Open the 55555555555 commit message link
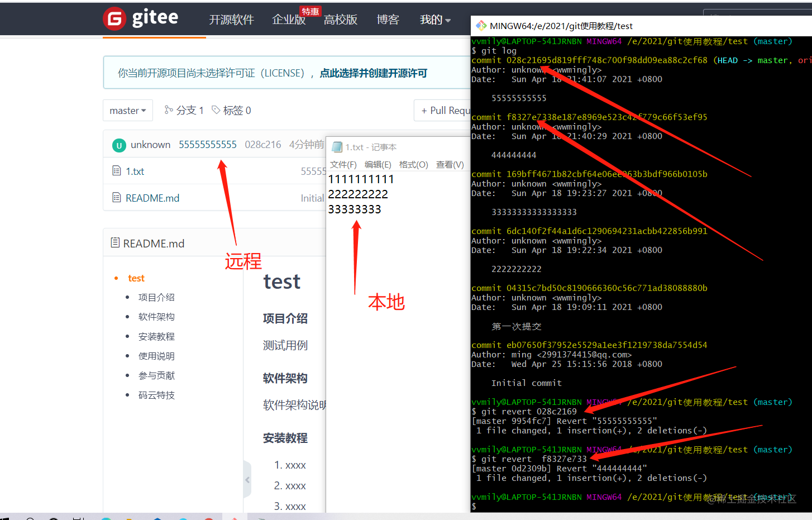 tap(208, 145)
